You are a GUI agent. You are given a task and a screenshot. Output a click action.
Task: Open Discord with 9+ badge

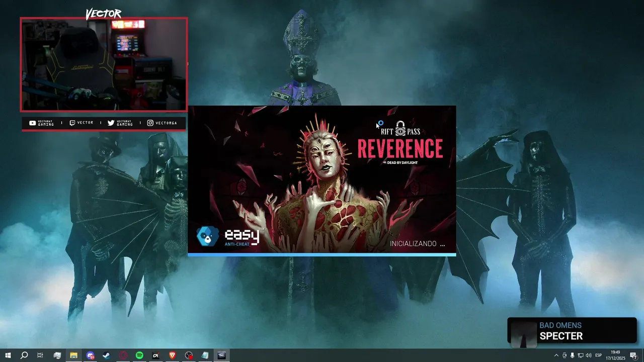[90, 355]
